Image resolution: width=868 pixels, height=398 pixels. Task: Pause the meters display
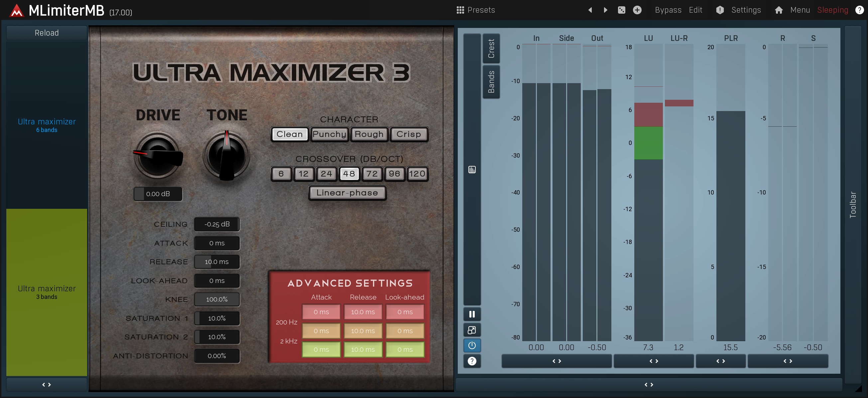(472, 314)
